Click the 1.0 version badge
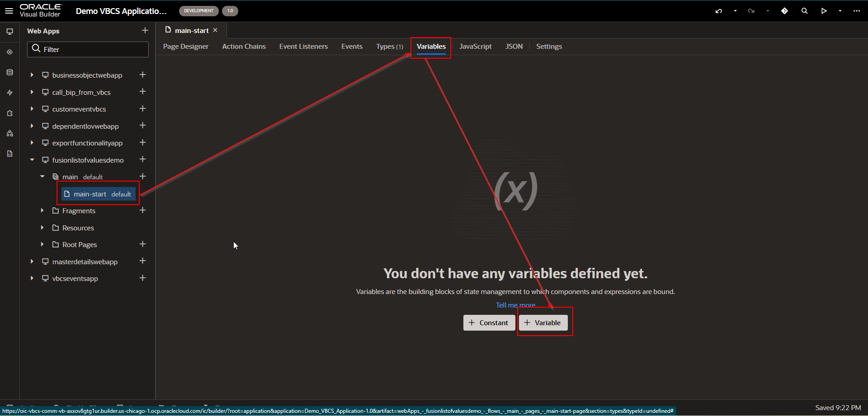 [230, 11]
